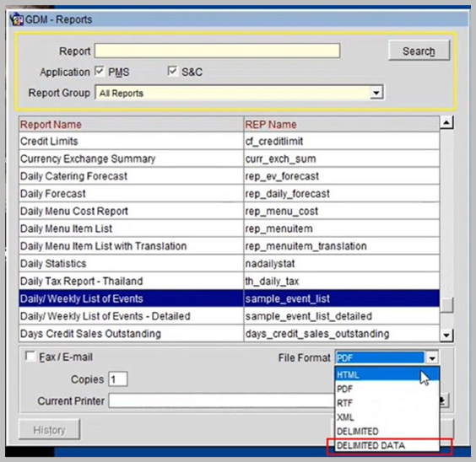Click the Search button
The image size is (476, 462).
pyautogui.click(x=419, y=51)
